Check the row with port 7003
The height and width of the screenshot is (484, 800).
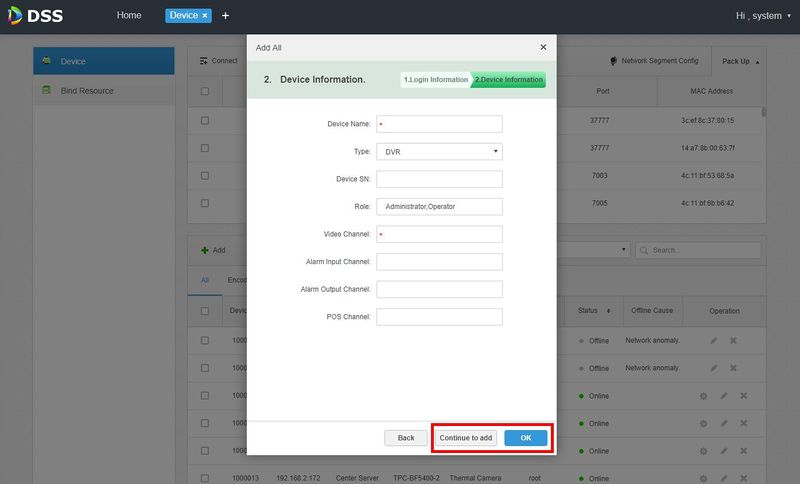pyautogui.click(x=205, y=175)
